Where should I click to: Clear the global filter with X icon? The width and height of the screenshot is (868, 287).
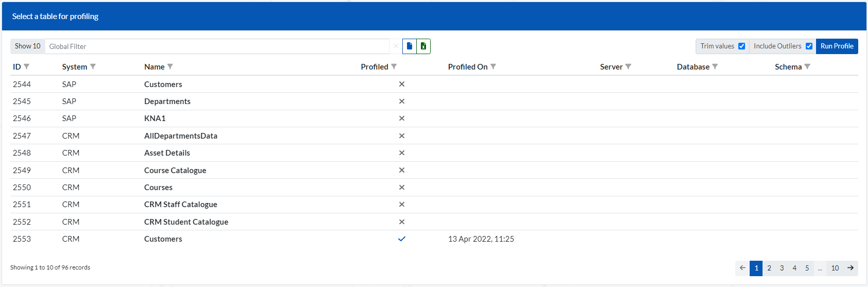(396, 46)
